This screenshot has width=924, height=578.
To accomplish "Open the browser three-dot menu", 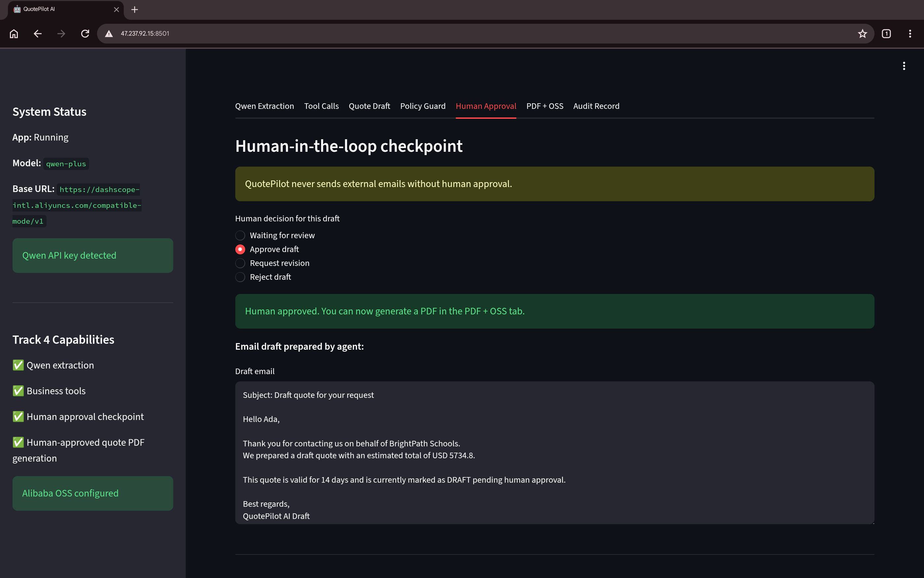I will pyautogui.click(x=910, y=34).
